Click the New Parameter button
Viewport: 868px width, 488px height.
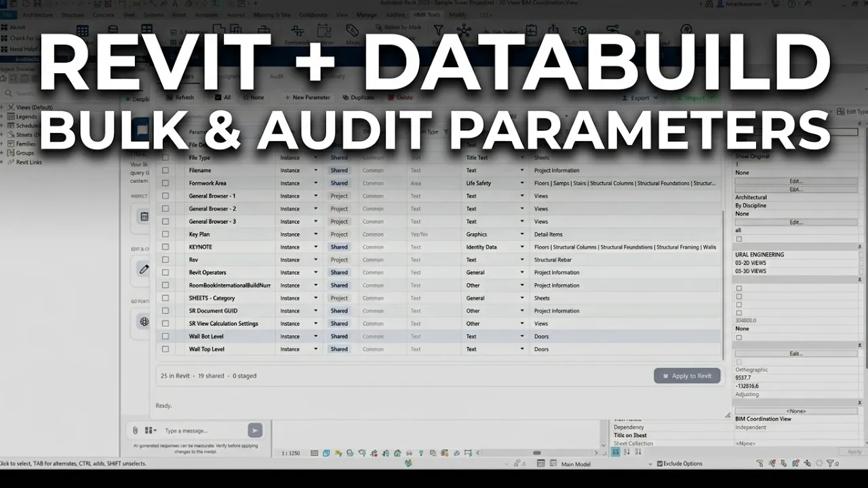coord(307,98)
